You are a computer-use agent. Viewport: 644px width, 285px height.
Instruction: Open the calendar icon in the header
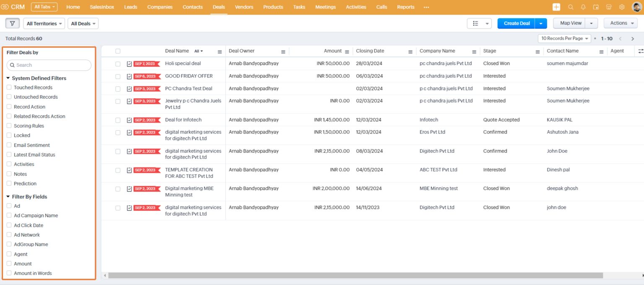click(596, 7)
